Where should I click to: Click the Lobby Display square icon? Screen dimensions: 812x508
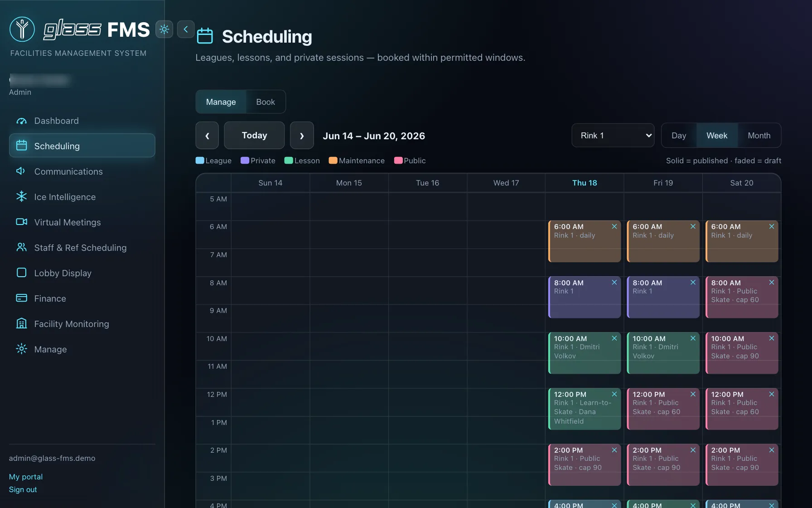pyautogui.click(x=21, y=273)
